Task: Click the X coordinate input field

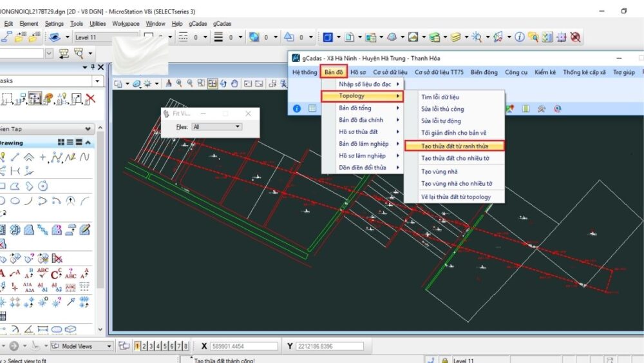Action: coord(245,346)
